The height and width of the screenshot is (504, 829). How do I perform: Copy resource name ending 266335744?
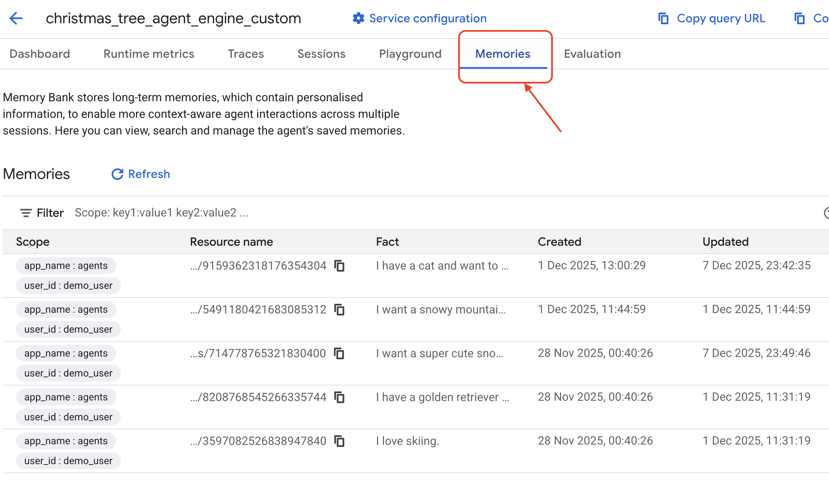339,397
